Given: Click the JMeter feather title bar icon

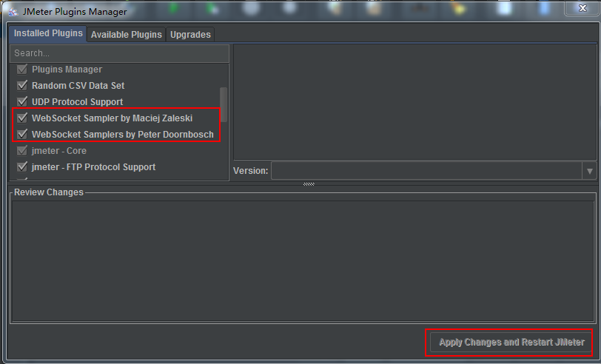Looking at the screenshot, I should click(x=13, y=12).
